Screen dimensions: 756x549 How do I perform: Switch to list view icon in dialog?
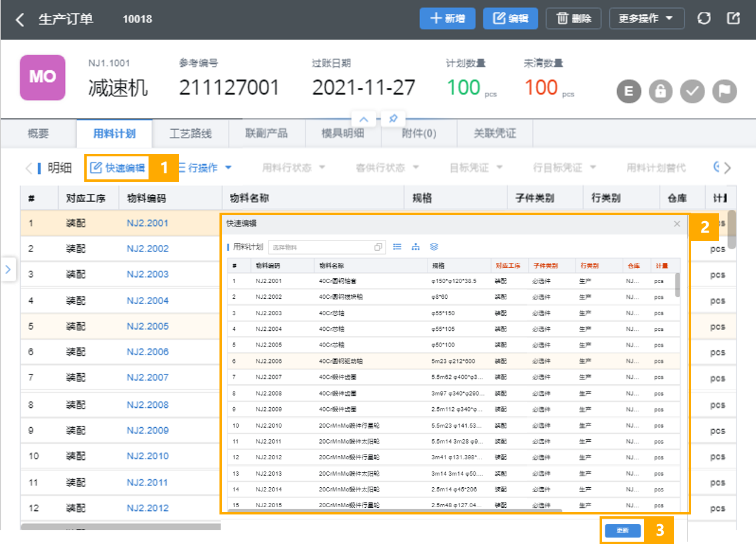pos(397,247)
